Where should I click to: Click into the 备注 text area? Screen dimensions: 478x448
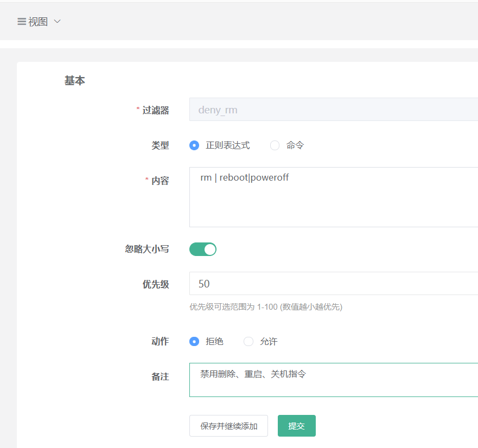pyautogui.click(x=334, y=380)
